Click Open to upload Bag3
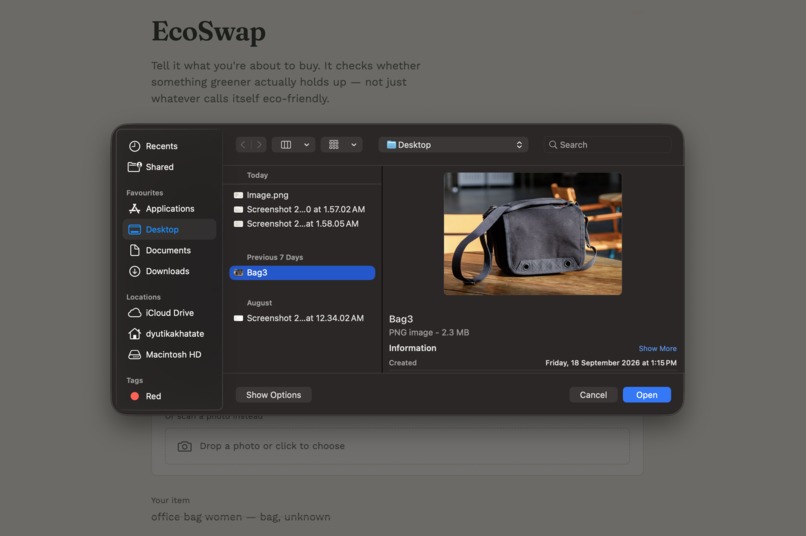The image size is (806, 536). tap(647, 395)
